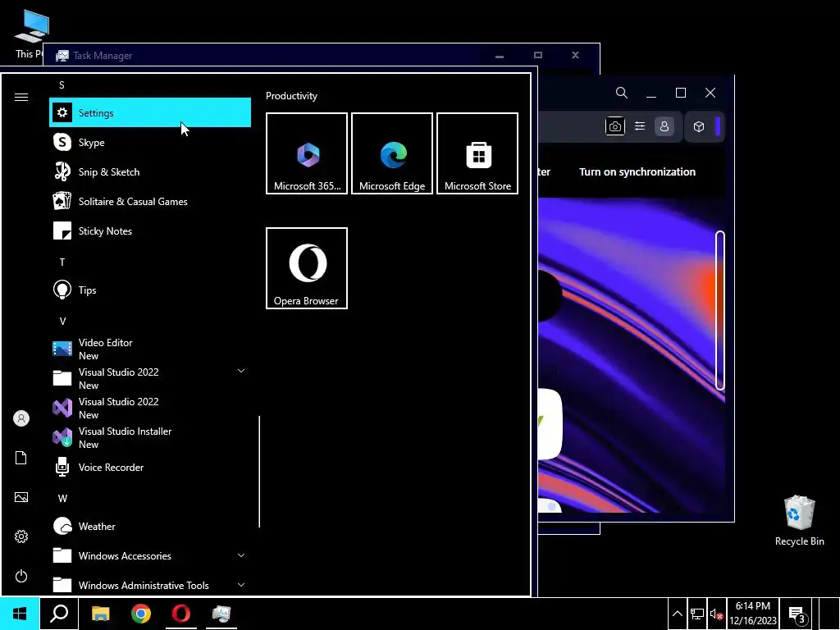Click the Windows Start button
Screen dimensions: 840x630
[x=20, y=614]
